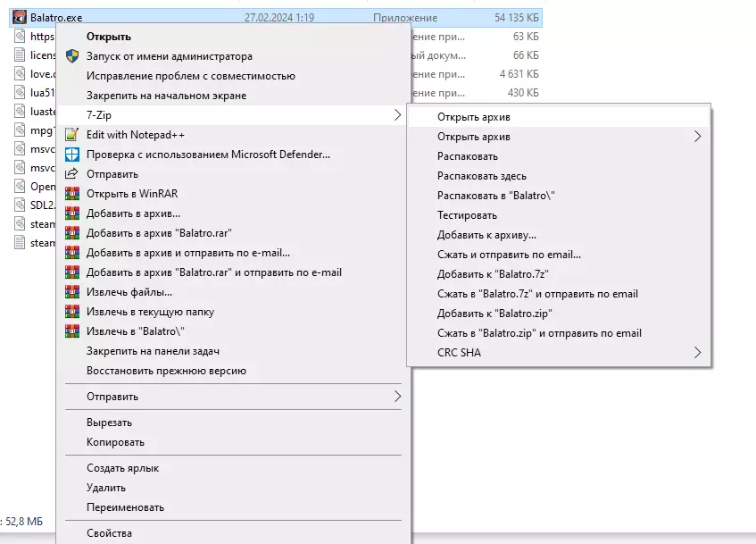Image resolution: width=756 pixels, height=544 pixels.
Task: Click the size value 54 135 КБ
Action: (517, 17)
